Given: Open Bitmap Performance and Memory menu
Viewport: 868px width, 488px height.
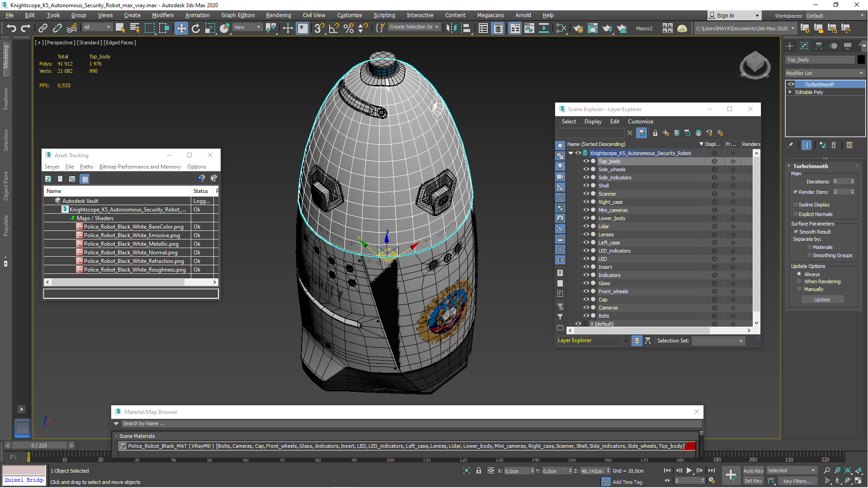Looking at the screenshot, I should (140, 167).
